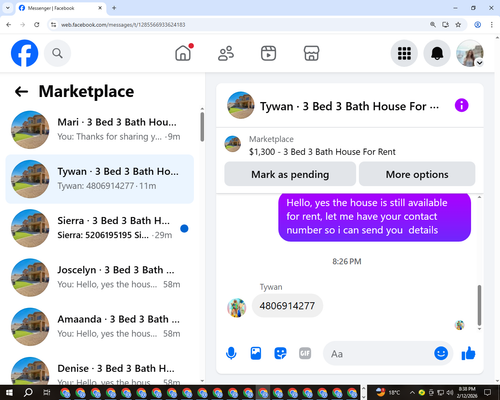Click the taskbar clock
This screenshot has width=500, height=400.
point(467,392)
